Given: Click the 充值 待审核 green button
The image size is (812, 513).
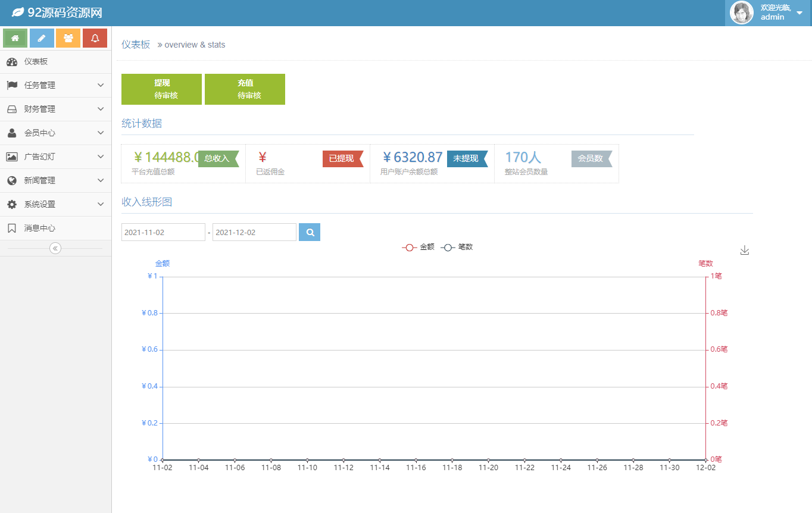Looking at the screenshot, I should 245,89.
